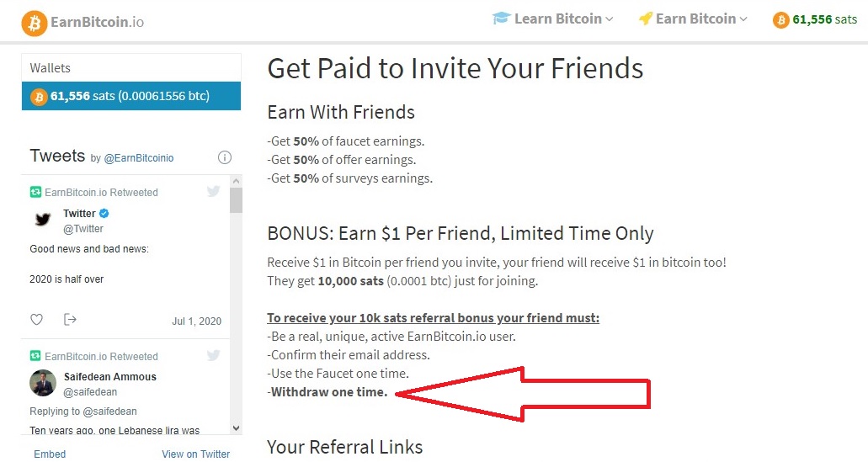Click the graduation cap icon in the navbar
868x462 pixels.
coord(501,19)
